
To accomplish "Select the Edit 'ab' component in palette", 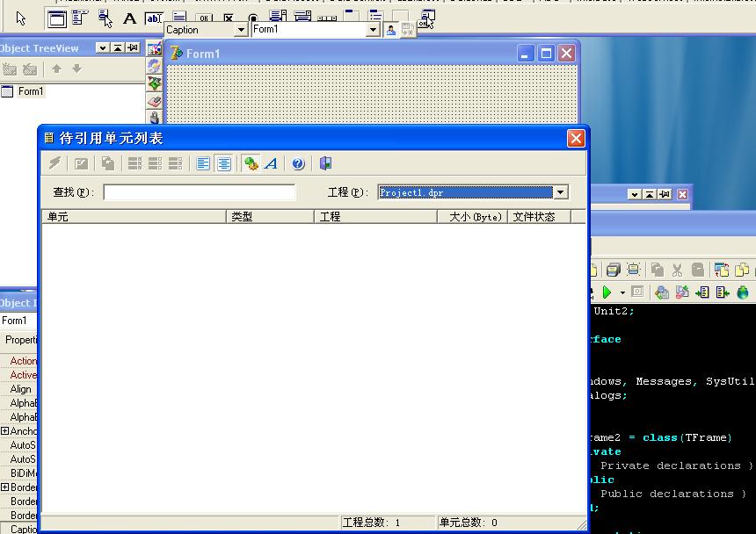I will tap(154, 18).
